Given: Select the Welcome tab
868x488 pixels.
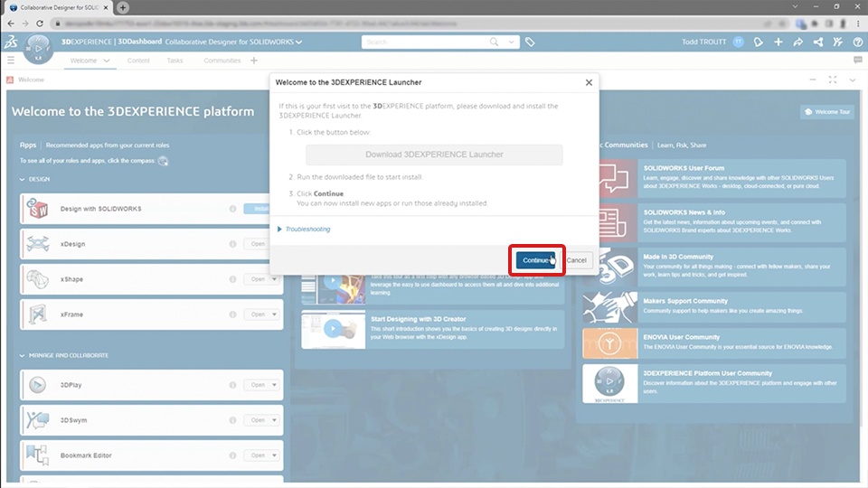Looking at the screenshot, I should [83, 61].
